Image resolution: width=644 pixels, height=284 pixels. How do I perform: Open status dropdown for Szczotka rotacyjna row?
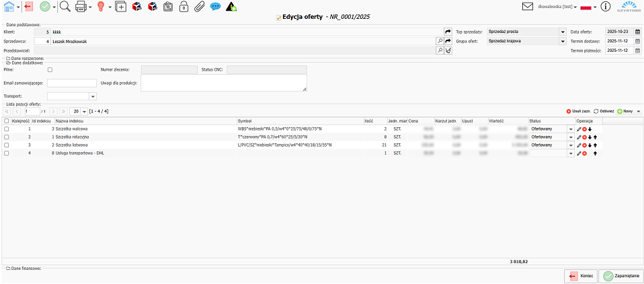571,137
